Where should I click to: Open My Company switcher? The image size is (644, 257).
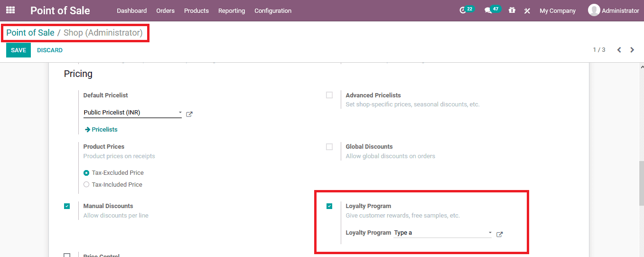(x=558, y=10)
